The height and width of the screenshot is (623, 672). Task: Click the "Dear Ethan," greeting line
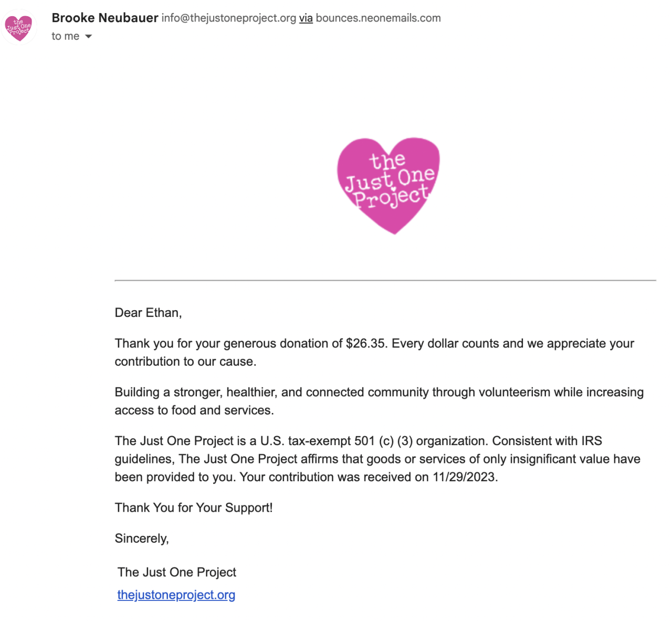point(148,313)
